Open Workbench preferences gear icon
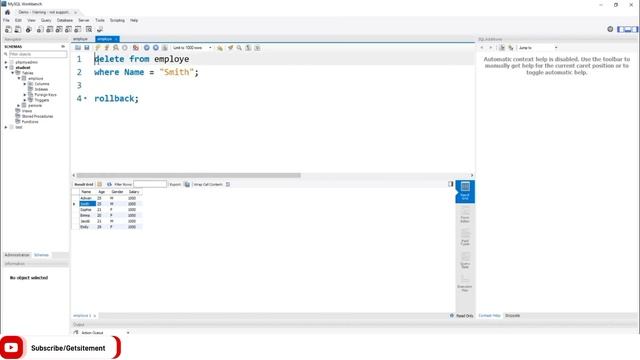 pos(610,29)
